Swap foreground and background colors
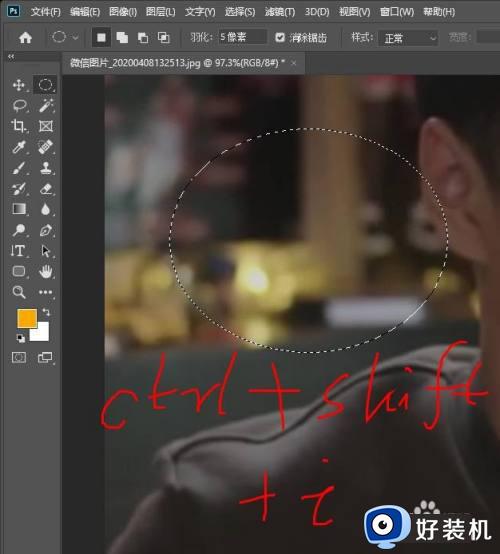Image resolution: width=500 pixels, height=554 pixels. pos(46,312)
